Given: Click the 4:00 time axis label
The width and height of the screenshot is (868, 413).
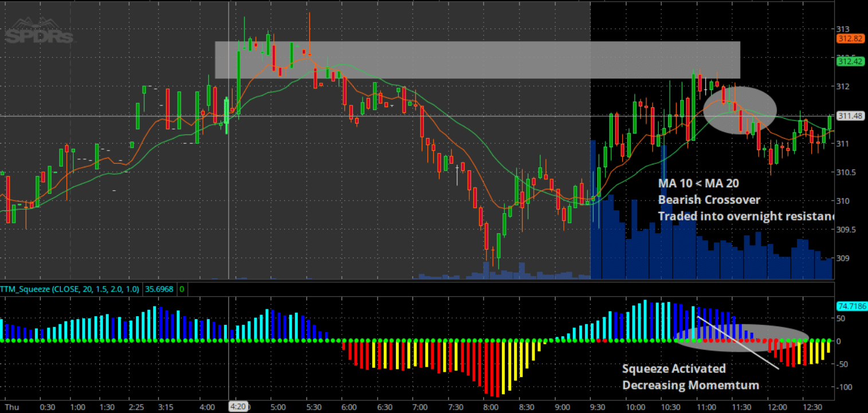Looking at the screenshot, I should 206,407.
